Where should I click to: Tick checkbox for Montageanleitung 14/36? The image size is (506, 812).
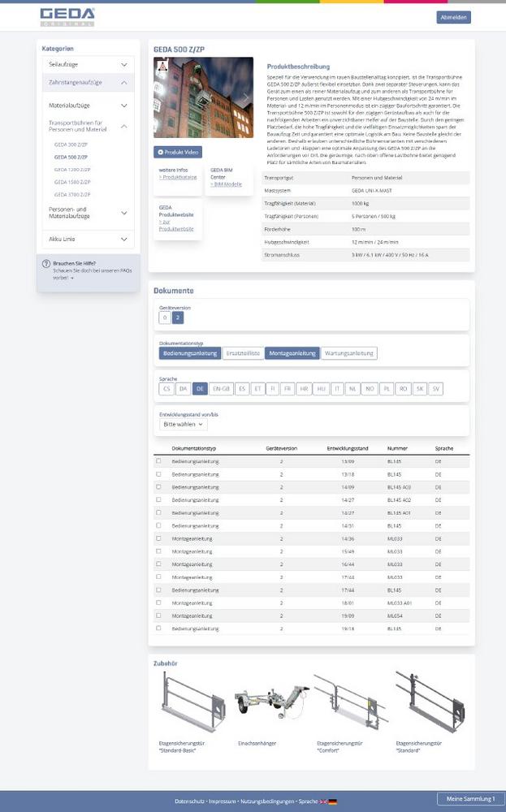click(x=158, y=538)
